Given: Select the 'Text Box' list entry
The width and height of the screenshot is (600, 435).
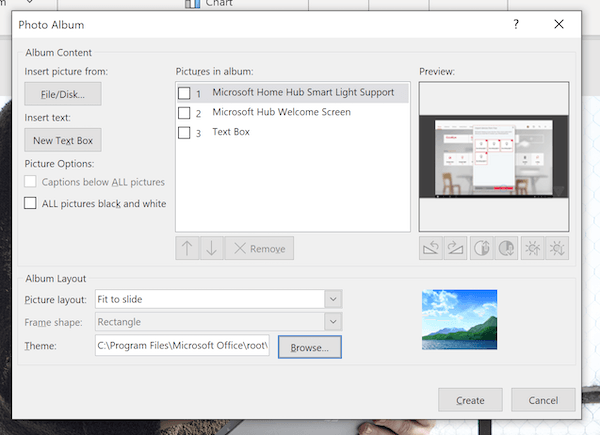Looking at the screenshot, I should (x=293, y=132).
